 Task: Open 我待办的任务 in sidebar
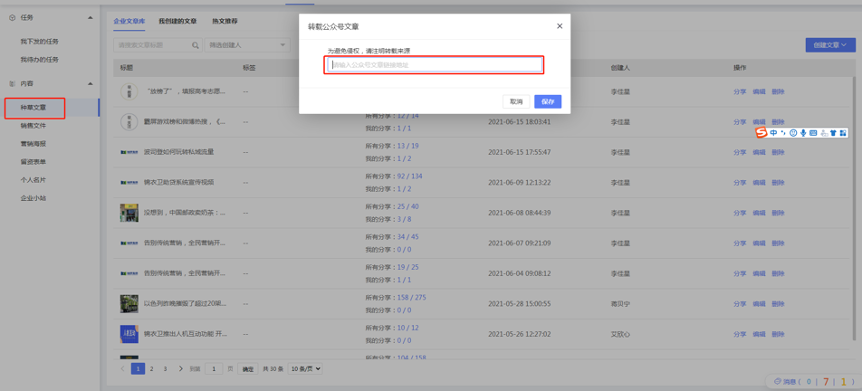[x=40, y=59]
